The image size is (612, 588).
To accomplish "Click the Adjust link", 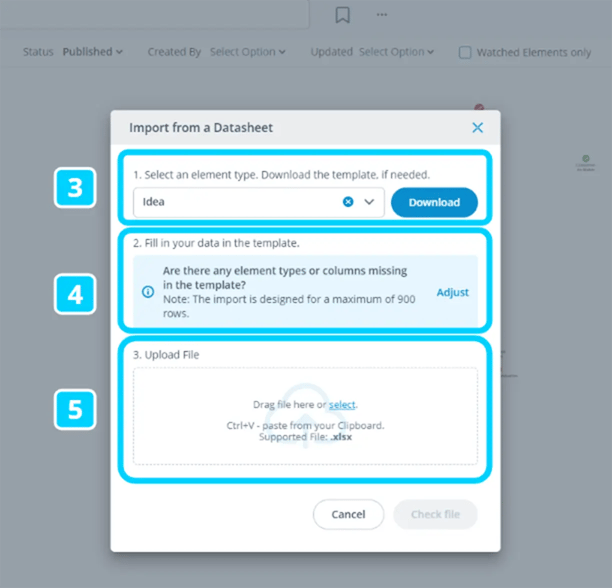I will pyautogui.click(x=452, y=292).
